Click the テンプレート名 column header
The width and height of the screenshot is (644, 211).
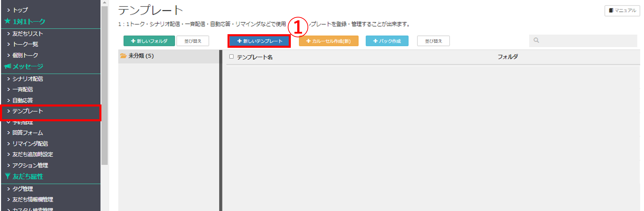pos(255,57)
